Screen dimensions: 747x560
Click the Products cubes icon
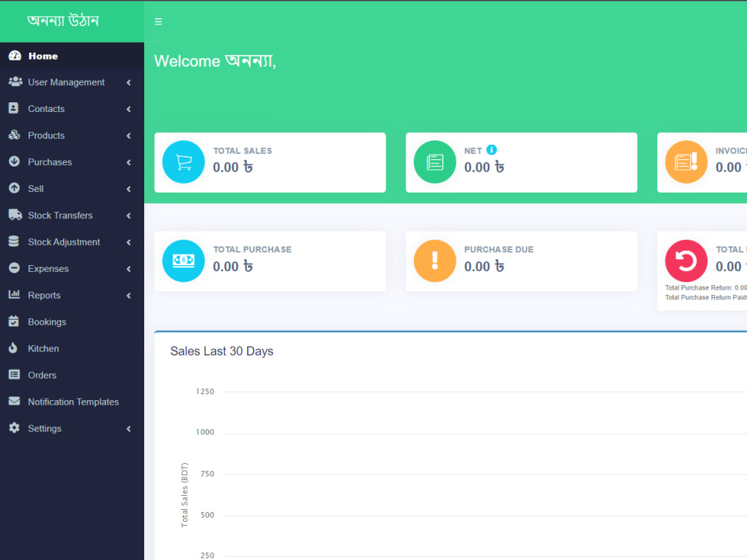(x=14, y=134)
